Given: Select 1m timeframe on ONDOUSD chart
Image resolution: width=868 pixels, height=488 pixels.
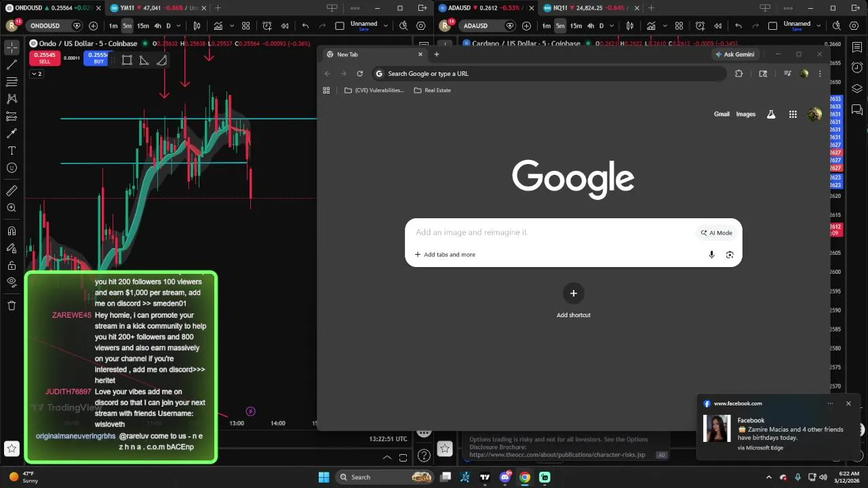Looking at the screenshot, I should [113, 26].
